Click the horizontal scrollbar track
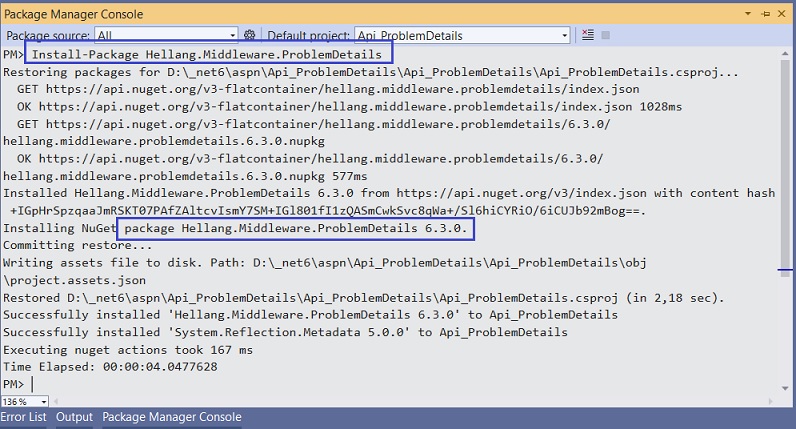This screenshot has height=429, width=796. coord(400,402)
